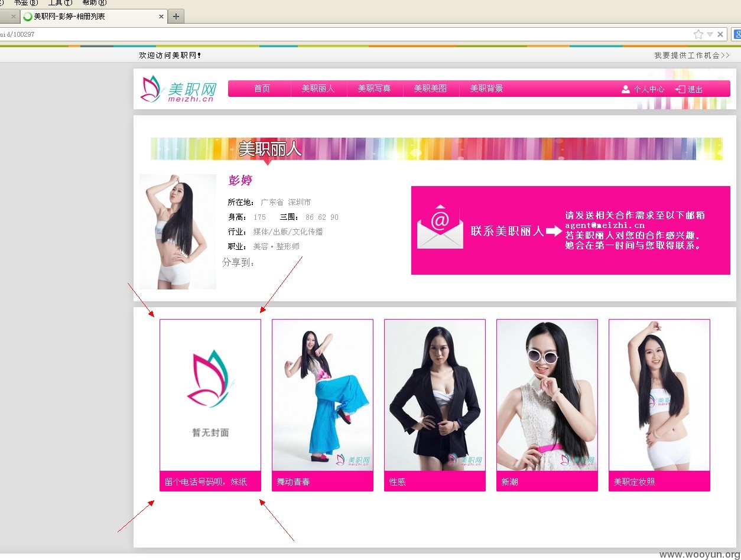This screenshot has height=560, width=741.
Task: Stop loading with address bar X icon
Action: tap(720, 34)
